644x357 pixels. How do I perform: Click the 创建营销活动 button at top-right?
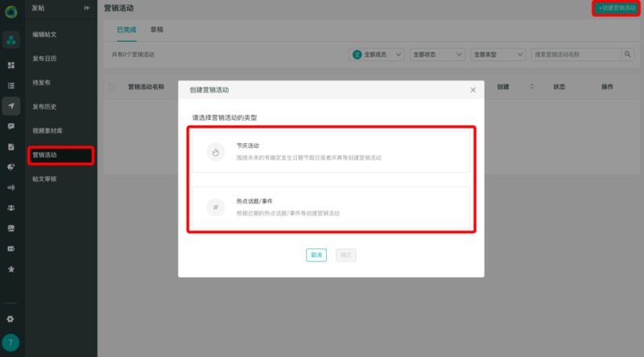click(617, 7)
